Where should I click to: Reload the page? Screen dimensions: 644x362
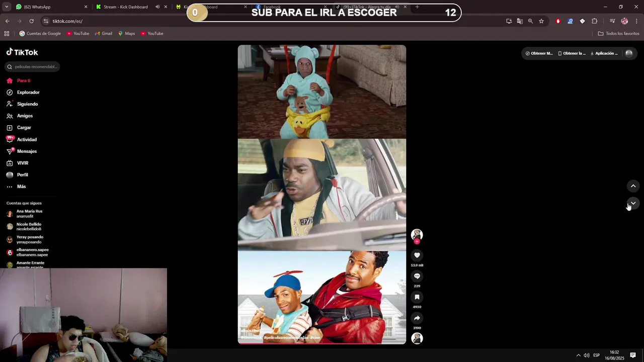coord(31,21)
